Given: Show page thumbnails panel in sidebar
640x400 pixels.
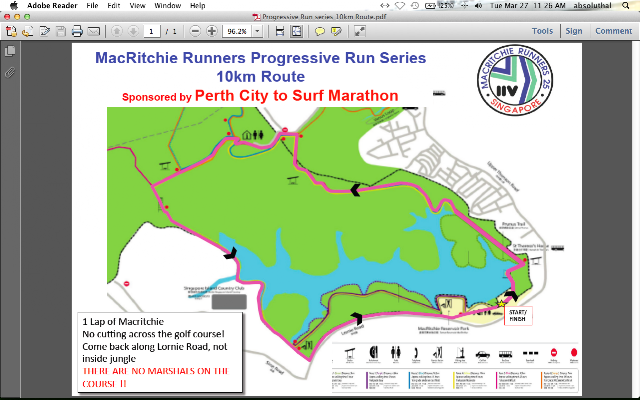Looking at the screenshot, I should (10, 51).
